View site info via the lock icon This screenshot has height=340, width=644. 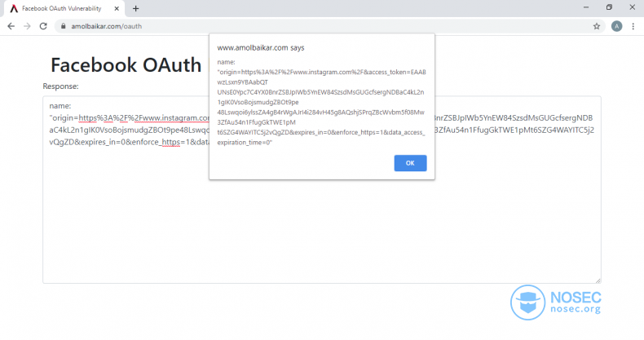click(x=63, y=26)
